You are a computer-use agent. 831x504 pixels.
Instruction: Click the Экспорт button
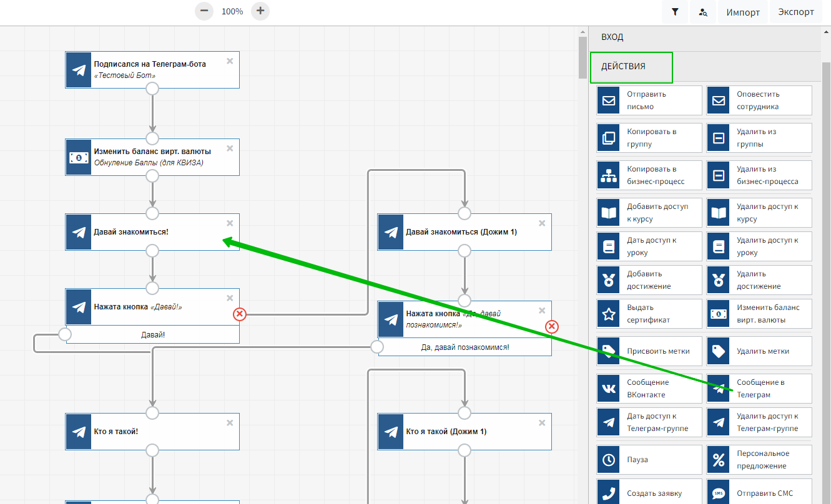click(x=796, y=12)
